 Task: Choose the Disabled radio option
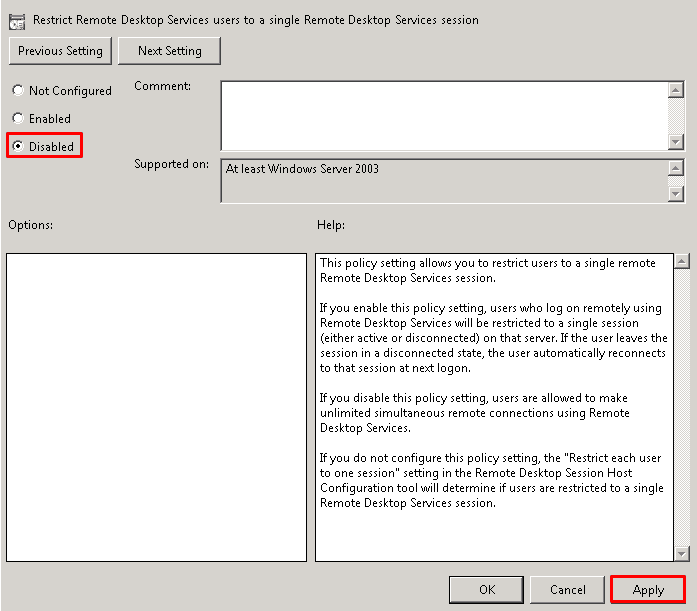click(18, 147)
